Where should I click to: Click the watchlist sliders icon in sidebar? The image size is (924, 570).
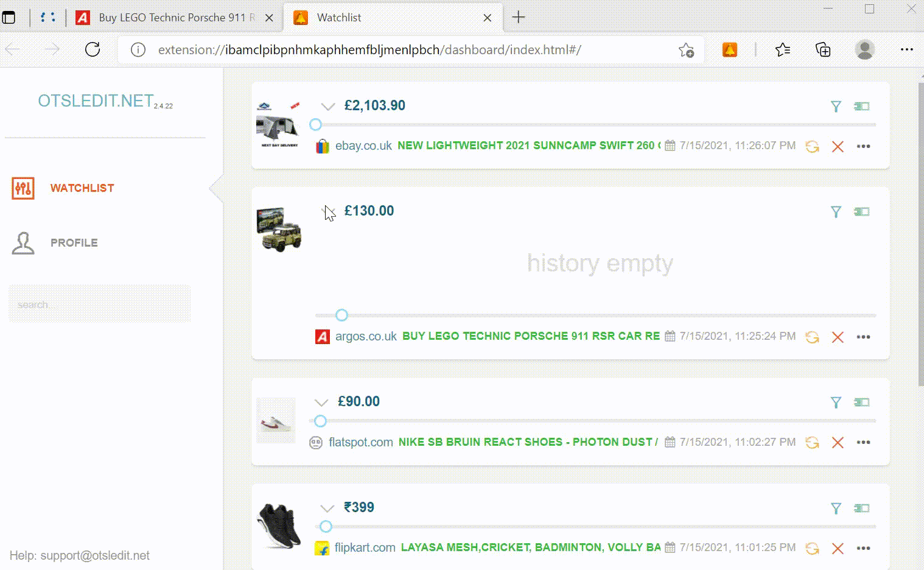23,188
